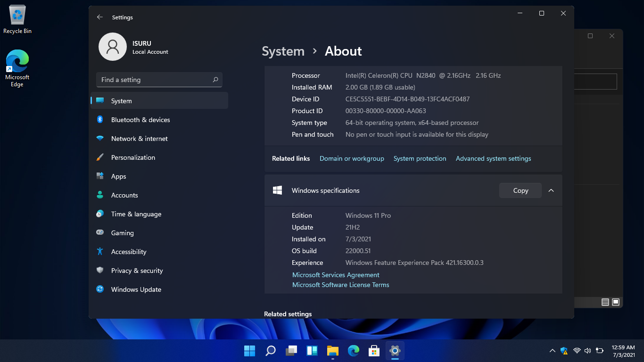Click the Product ID 00330-80000-00000-AA063

coord(386,111)
